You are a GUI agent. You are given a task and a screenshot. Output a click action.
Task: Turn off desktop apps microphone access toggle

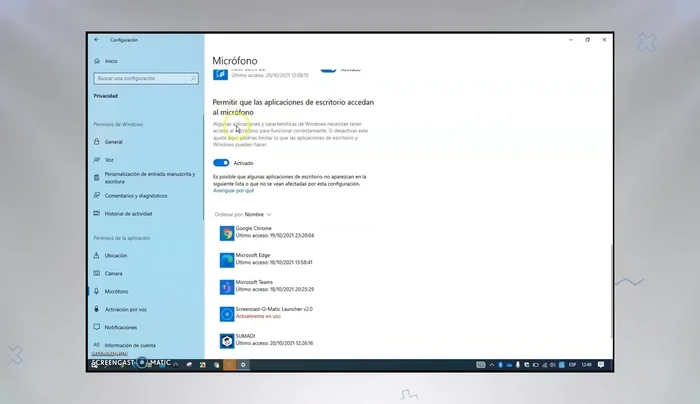221,162
